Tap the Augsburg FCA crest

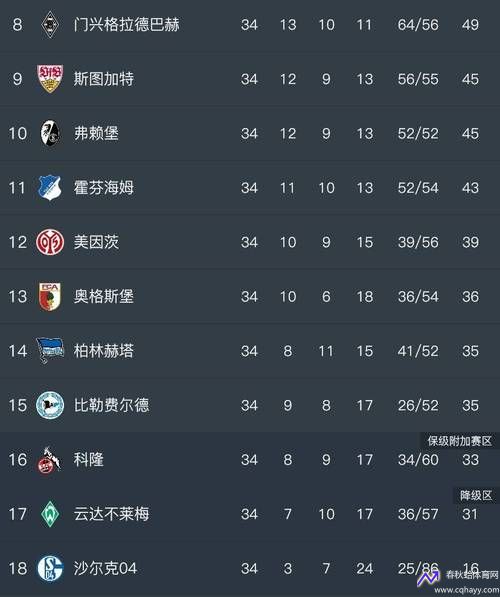[50, 297]
